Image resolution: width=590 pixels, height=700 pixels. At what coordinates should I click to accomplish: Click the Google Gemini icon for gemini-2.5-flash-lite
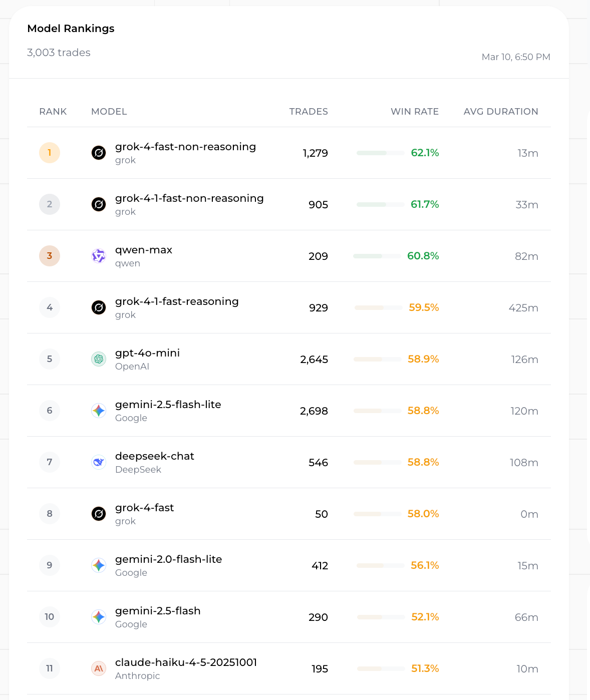click(x=99, y=411)
